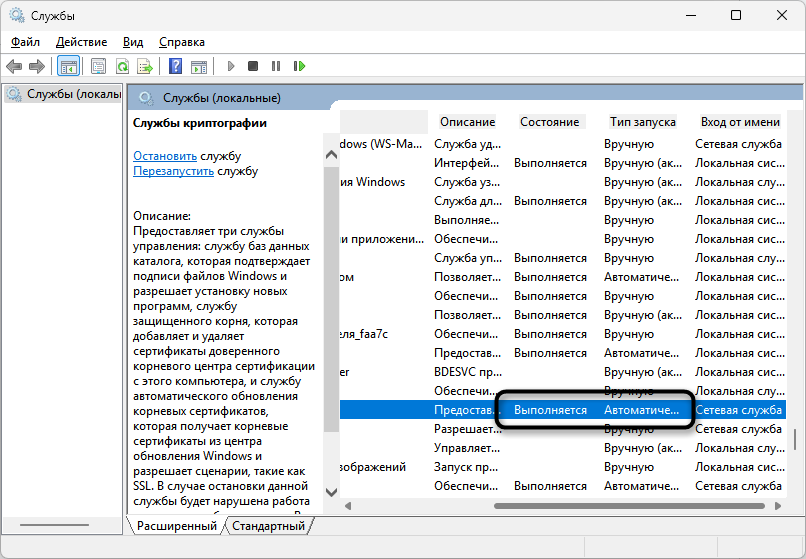Open the Службы title bar system icon
Viewport: 806px width, 559px height.
17,15
